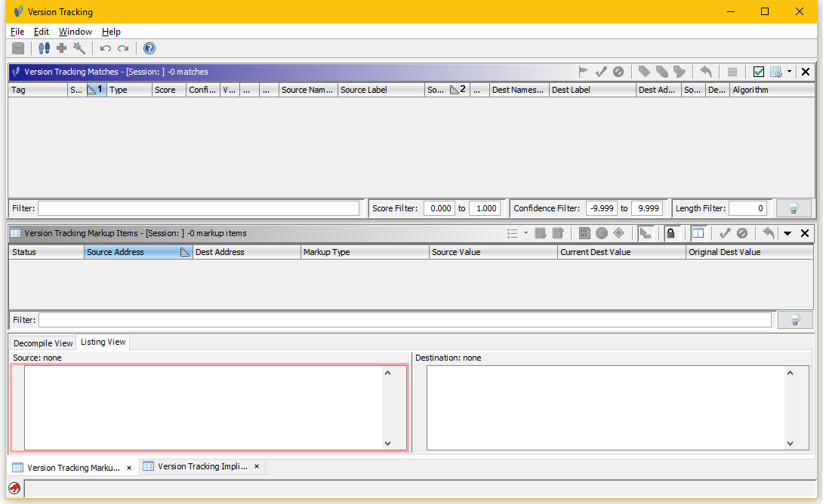Switch to the Decompile View tab

tap(43, 343)
